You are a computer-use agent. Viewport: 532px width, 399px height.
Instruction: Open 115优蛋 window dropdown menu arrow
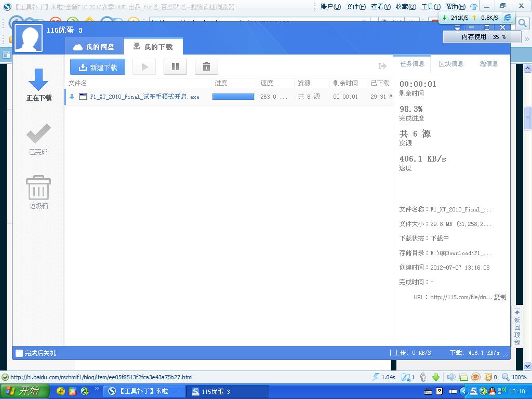point(457,27)
